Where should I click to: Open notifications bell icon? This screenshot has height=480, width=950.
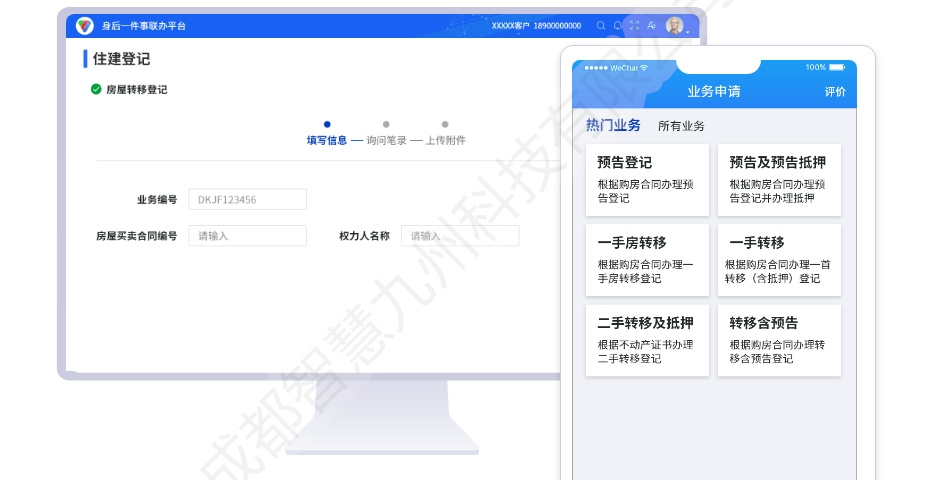tap(618, 26)
